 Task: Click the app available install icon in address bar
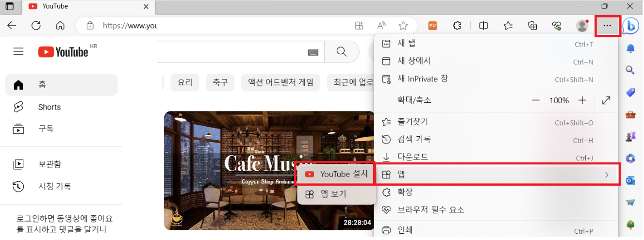(x=359, y=26)
